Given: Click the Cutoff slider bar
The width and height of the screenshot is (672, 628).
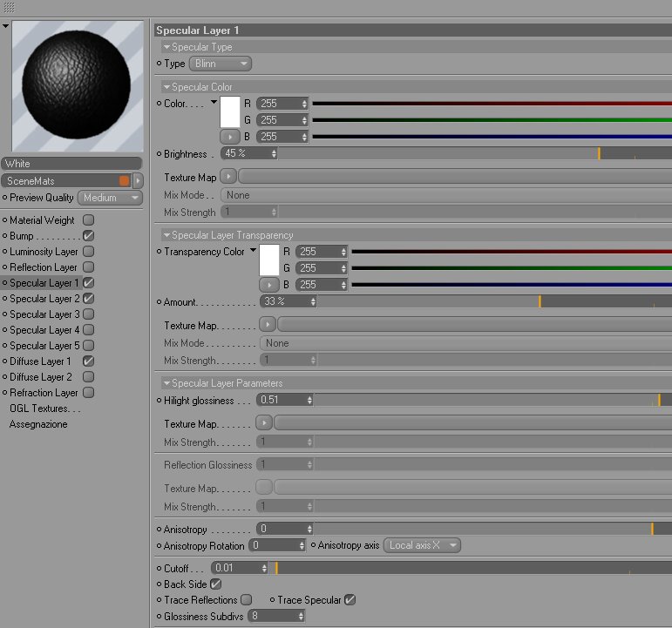Looking at the screenshot, I should click(x=470, y=568).
